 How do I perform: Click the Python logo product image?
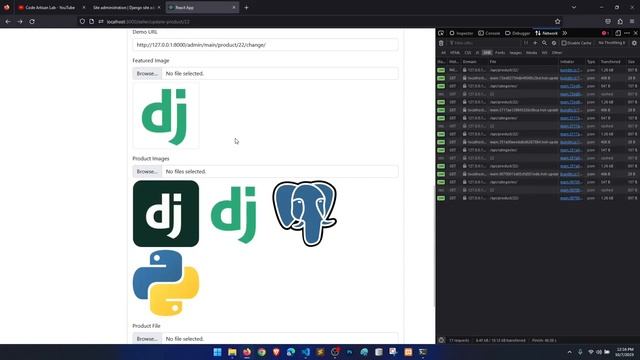click(166, 283)
